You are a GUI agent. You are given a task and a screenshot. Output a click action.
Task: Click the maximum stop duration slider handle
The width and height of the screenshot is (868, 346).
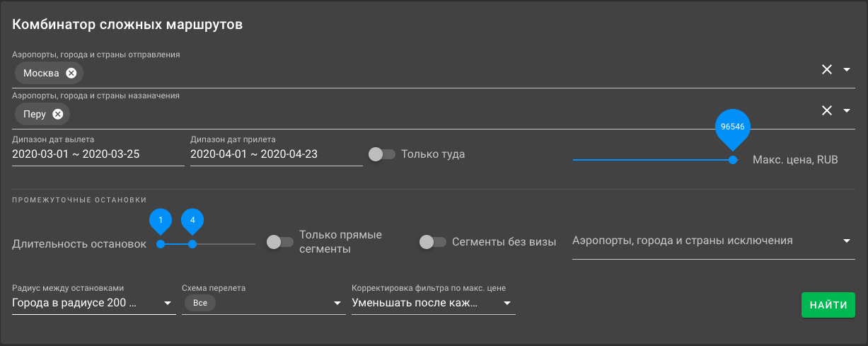coord(192,244)
